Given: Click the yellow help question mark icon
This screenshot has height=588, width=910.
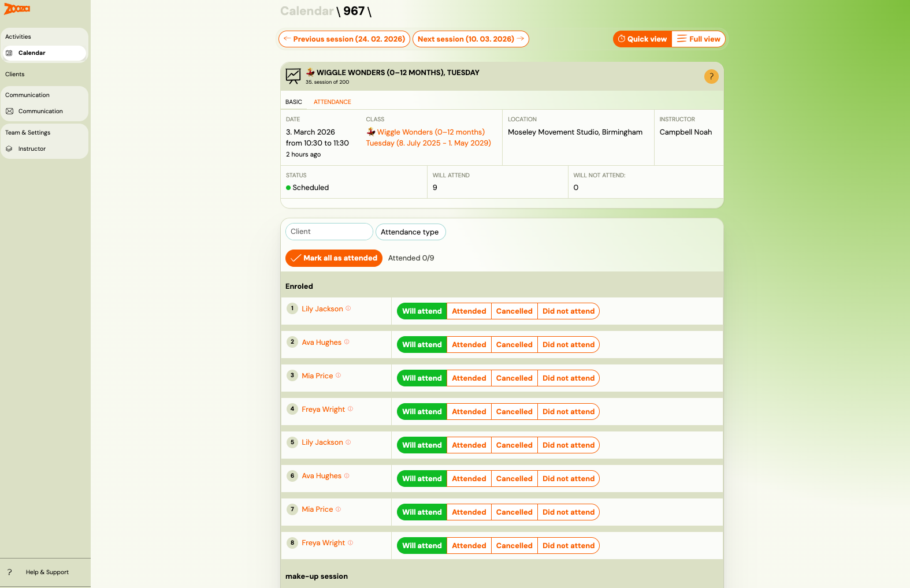Looking at the screenshot, I should [711, 76].
